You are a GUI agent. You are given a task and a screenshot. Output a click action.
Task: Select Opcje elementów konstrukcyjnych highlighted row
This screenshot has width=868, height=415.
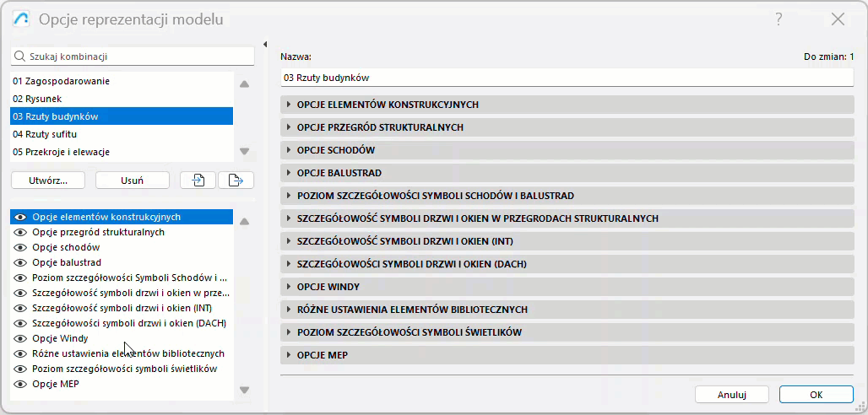[x=122, y=217]
